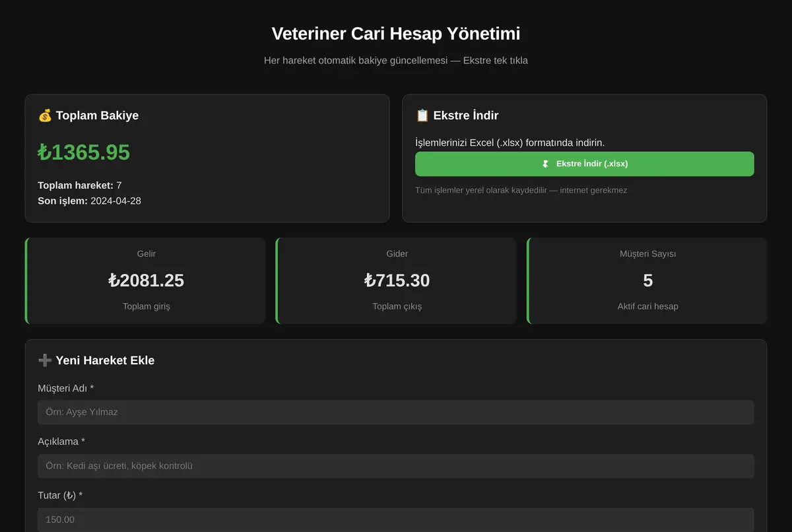The height and width of the screenshot is (532, 792).
Task: Click the Gider amount ₺715.30
Action: click(397, 281)
